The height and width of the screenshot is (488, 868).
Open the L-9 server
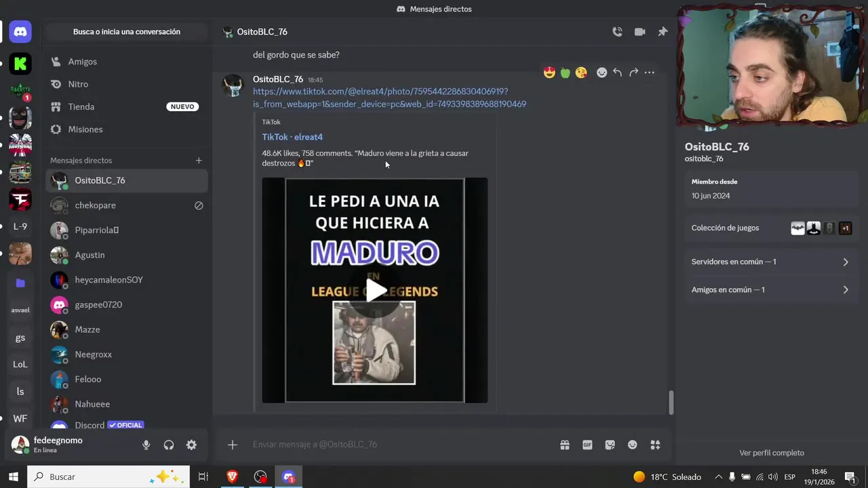click(20, 226)
